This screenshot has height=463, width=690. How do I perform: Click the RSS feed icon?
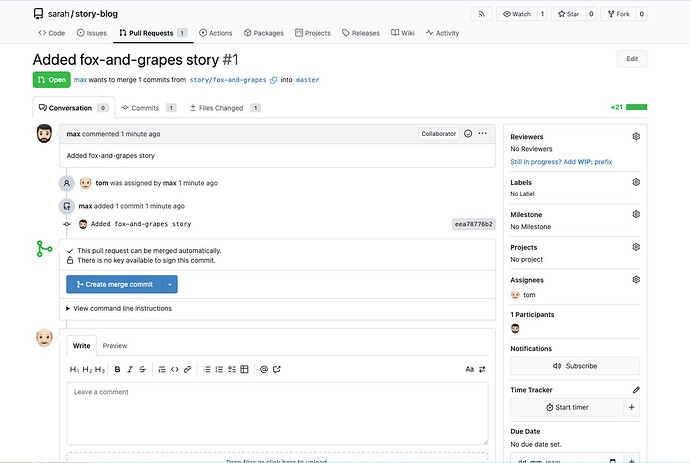483,14
